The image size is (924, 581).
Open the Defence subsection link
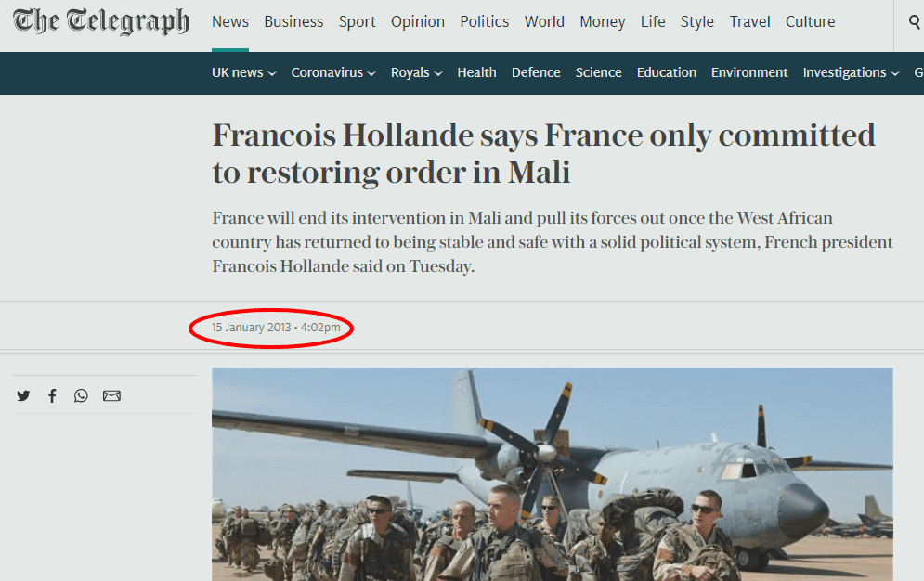click(536, 72)
